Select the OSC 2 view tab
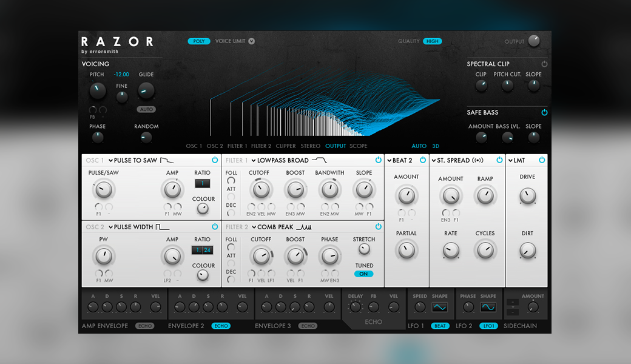631x364 pixels. point(215,146)
